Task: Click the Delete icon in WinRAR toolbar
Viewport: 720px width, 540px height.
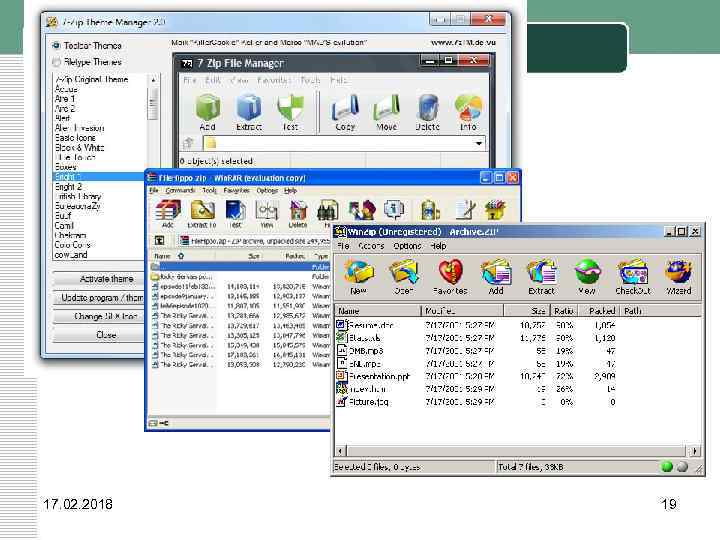Action: click(298, 211)
